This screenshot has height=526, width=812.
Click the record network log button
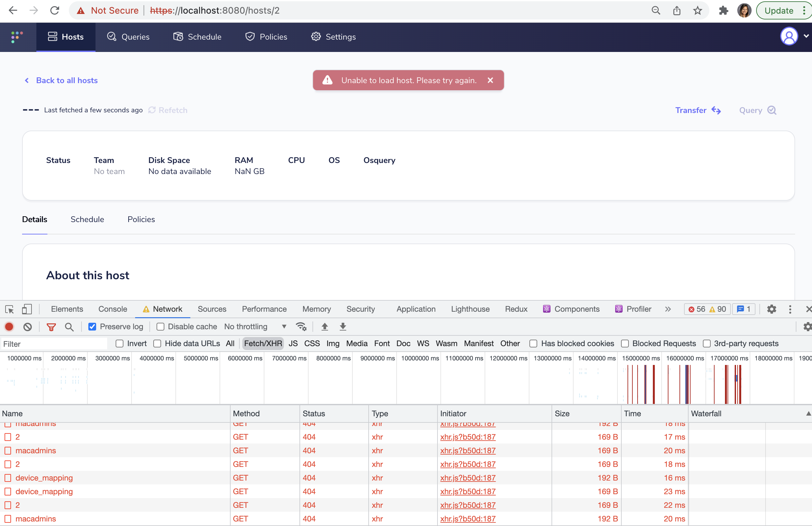click(x=9, y=326)
